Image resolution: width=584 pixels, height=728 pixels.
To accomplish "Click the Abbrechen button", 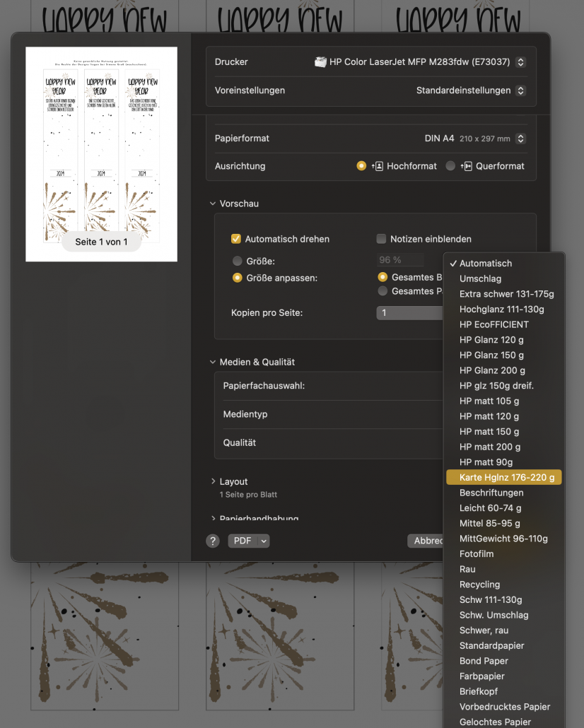I will pyautogui.click(x=426, y=541).
